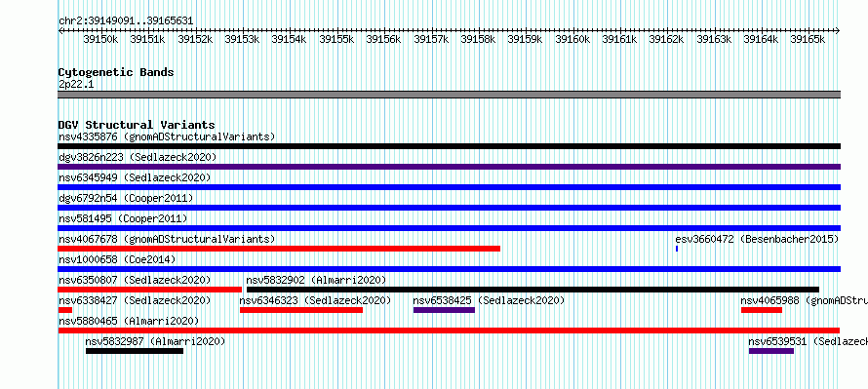
Task: Select the nsv6350807 (Sedlazeck2020) label
Action: tap(135, 280)
